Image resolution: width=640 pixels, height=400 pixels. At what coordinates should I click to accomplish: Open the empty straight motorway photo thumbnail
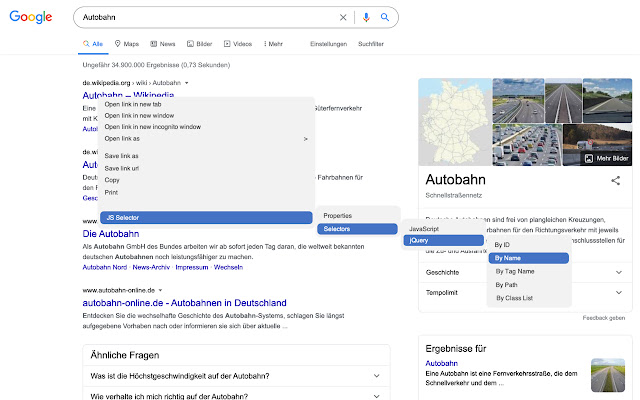pyautogui.click(x=564, y=100)
